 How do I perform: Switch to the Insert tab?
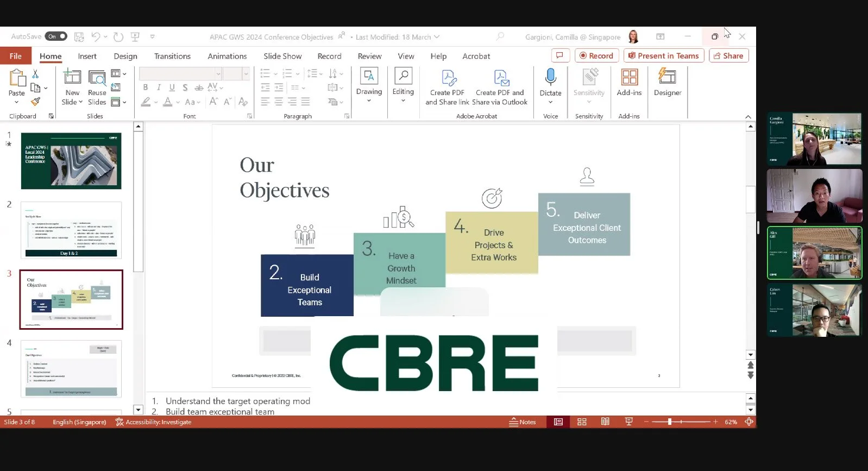(87, 56)
